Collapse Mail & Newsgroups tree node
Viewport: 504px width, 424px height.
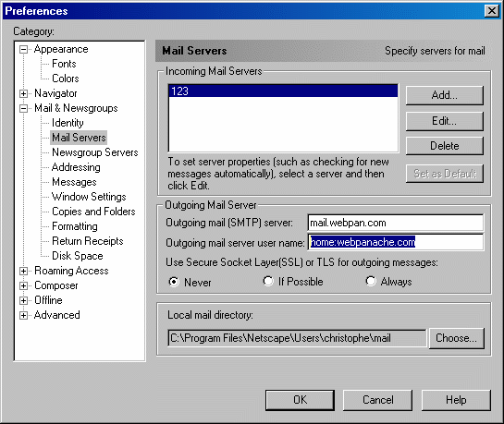coord(23,108)
